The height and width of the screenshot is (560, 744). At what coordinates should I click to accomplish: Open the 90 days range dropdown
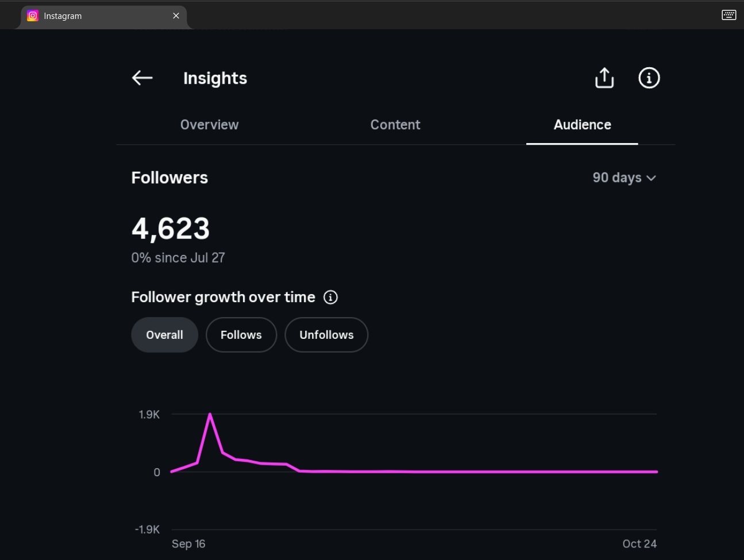(624, 177)
